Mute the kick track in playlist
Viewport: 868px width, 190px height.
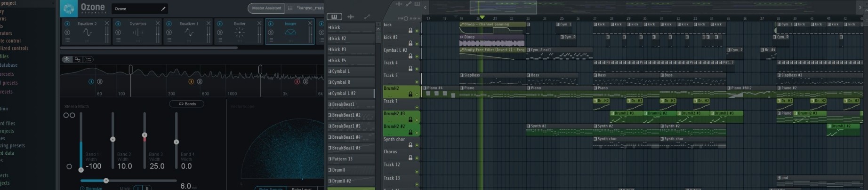[417, 31]
